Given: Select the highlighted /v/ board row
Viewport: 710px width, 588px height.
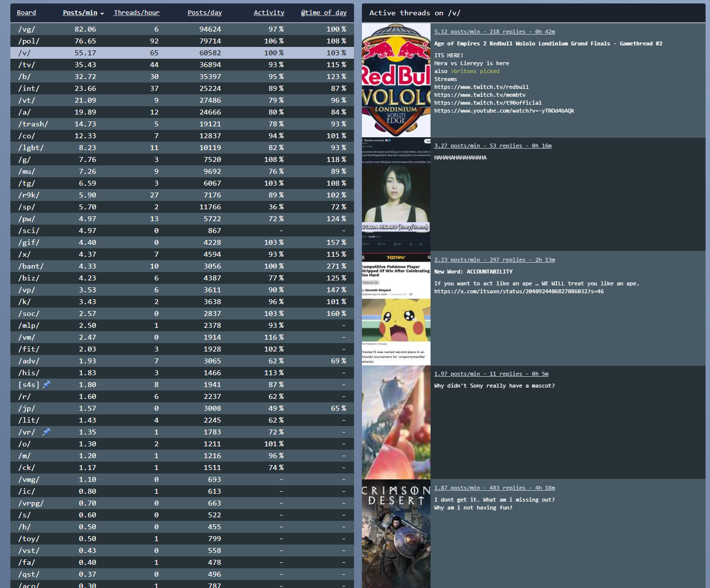Looking at the screenshot, I should [x=182, y=53].
